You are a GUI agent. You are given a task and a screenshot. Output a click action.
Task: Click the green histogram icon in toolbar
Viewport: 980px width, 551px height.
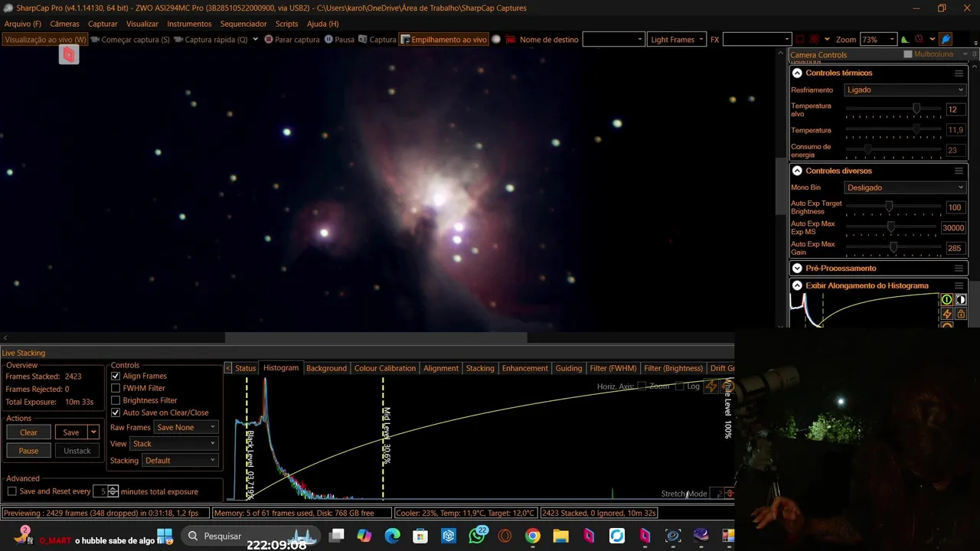(x=905, y=40)
